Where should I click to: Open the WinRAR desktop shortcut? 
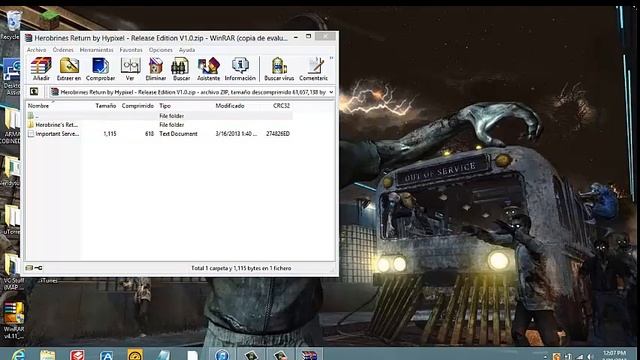(13, 320)
